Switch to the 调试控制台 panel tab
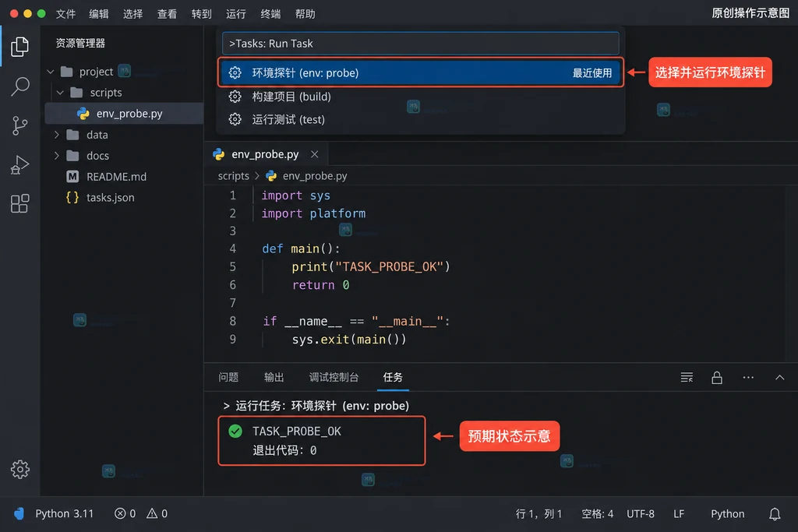The image size is (798, 532). coord(334,377)
